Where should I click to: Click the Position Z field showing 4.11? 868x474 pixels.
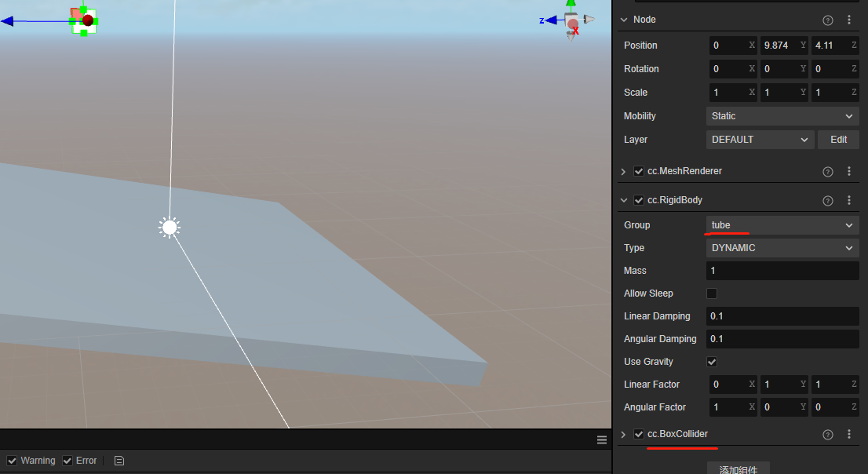(835, 46)
